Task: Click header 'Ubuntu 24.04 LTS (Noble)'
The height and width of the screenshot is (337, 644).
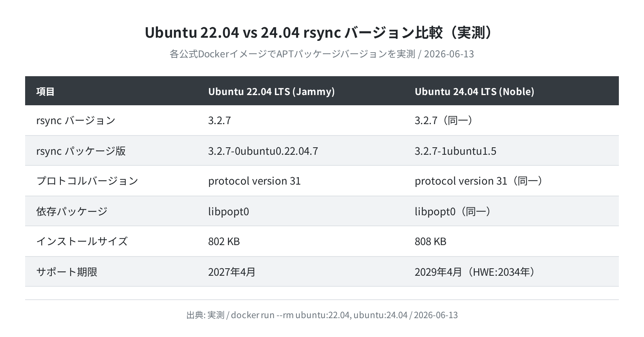Action: (474, 92)
